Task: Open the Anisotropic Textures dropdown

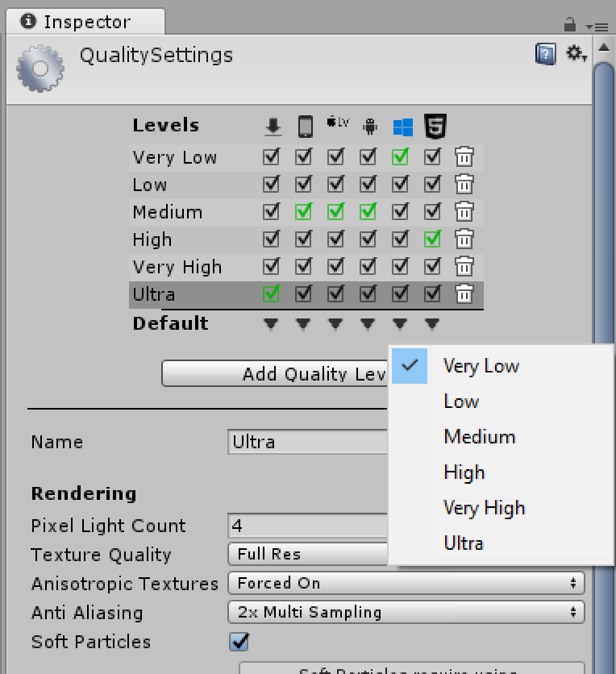Action: pyautogui.click(x=406, y=583)
